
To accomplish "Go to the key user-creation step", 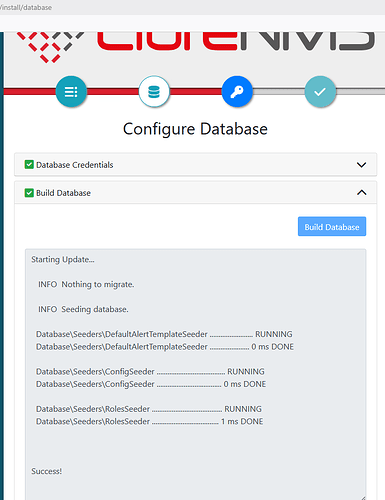I will click(237, 91).
